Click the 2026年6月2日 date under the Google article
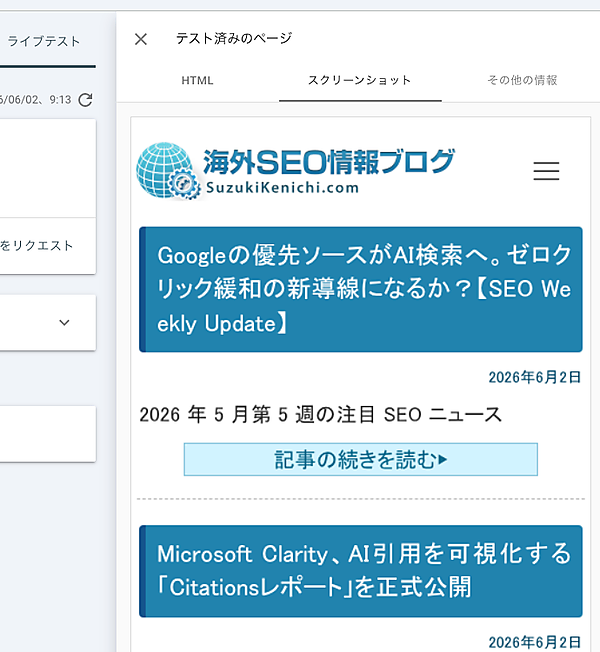Viewport: 600px width, 652px height. [x=535, y=377]
